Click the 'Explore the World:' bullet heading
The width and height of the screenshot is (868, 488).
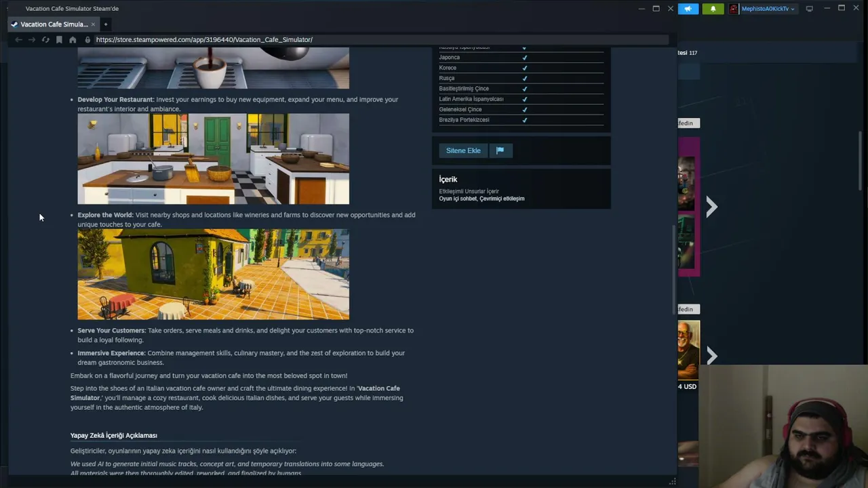pyautogui.click(x=105, y=215)
